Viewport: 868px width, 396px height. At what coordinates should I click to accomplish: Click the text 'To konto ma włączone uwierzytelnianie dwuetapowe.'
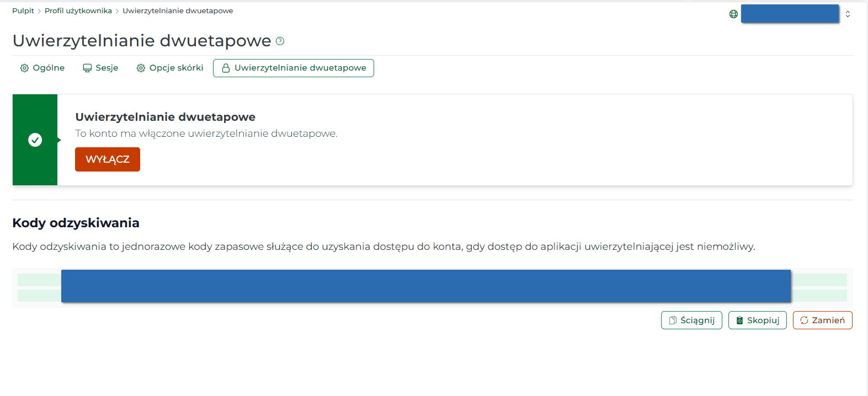click(x=206, y=133)
